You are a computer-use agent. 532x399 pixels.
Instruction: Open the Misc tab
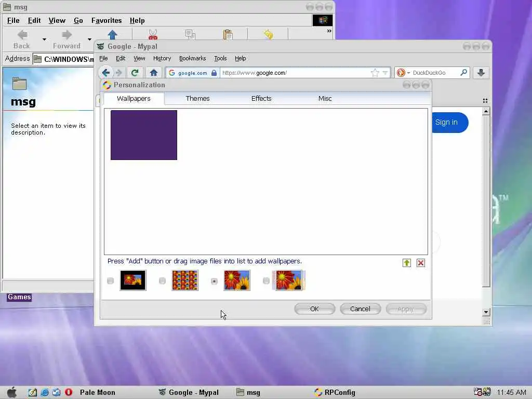tap(325, 99)
